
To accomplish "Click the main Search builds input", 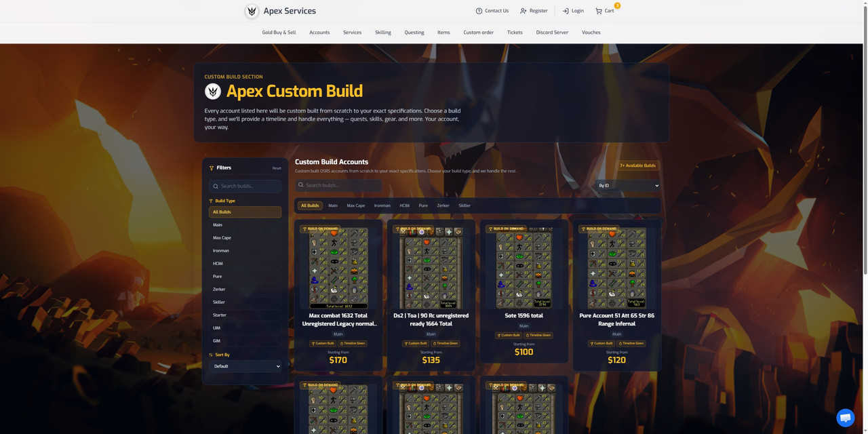I will (338, 185).
